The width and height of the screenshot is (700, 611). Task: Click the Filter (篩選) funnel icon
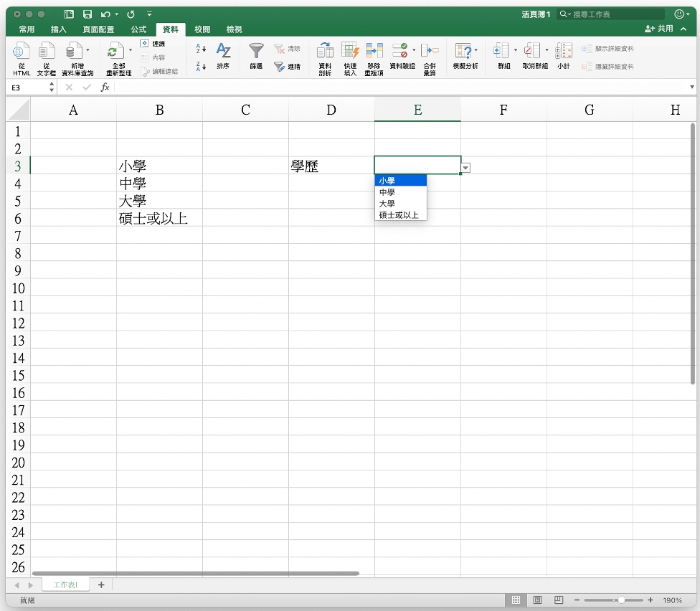pos(256,52)
